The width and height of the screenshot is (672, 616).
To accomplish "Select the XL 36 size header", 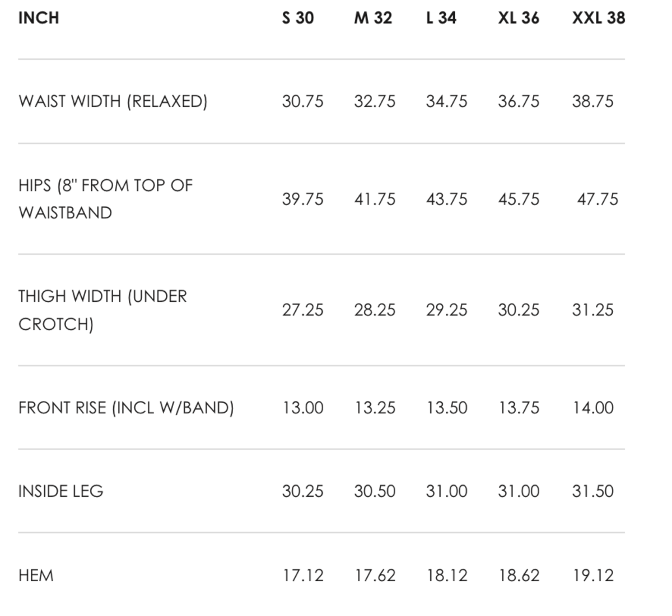I will pyautogui.click(x=519, y=18).
